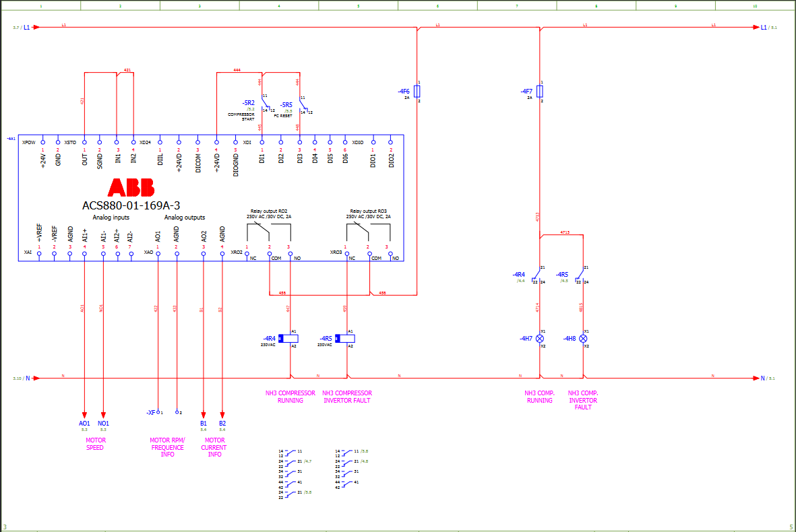Click the "MOTOR CURRENT INFO" text
This screenshot has width=796, height=532.
coord(214,447)
